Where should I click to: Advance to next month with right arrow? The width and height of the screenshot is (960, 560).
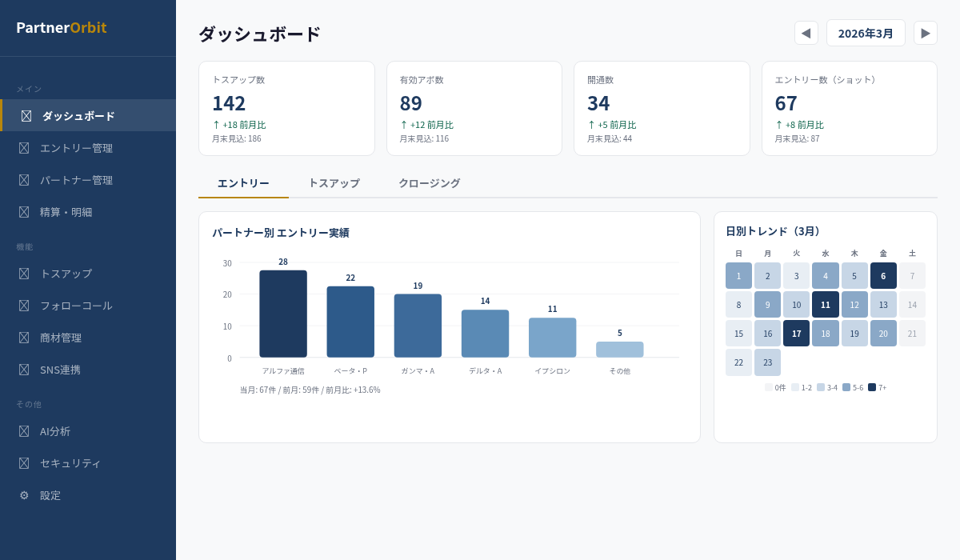[x=926, y=33]
